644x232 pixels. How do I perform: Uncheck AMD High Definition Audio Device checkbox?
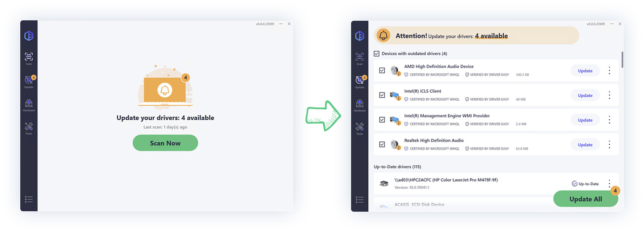382,70
